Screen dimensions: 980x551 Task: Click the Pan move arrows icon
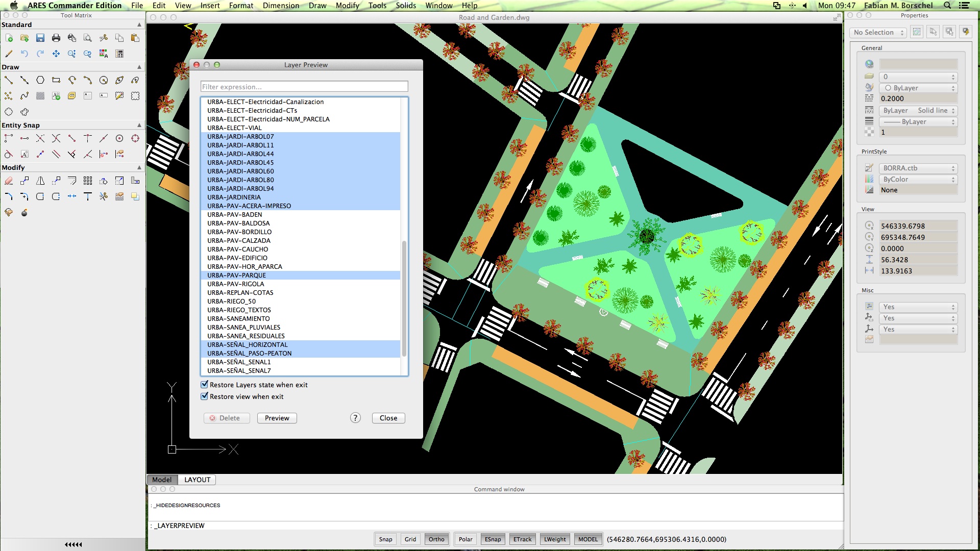pos(56,54)
